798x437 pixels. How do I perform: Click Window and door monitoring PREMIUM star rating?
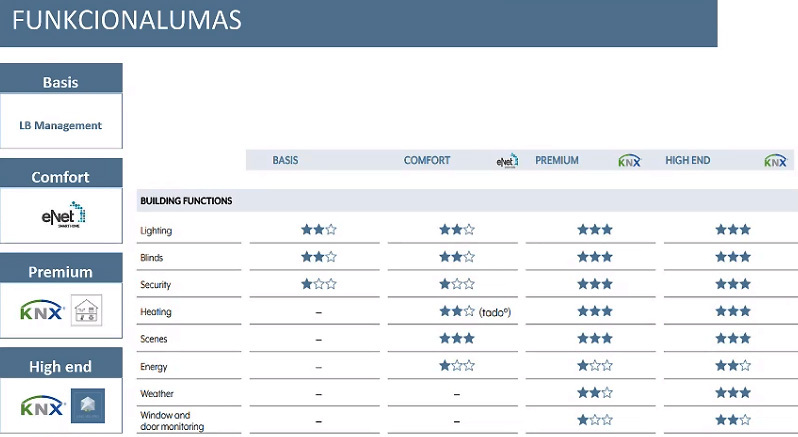click(595, 420)
